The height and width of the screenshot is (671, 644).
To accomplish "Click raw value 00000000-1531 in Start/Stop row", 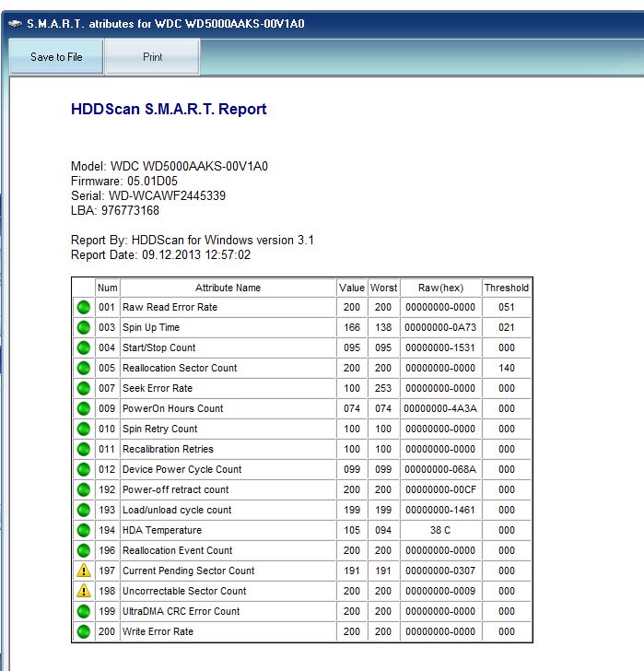I will click(x=440, y=347).
